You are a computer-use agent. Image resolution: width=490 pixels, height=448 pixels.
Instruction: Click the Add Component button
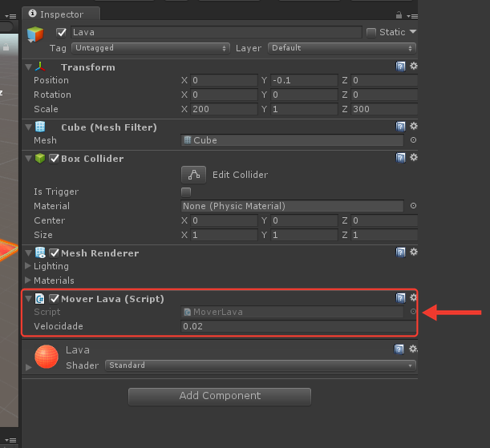tap(220, 396)
